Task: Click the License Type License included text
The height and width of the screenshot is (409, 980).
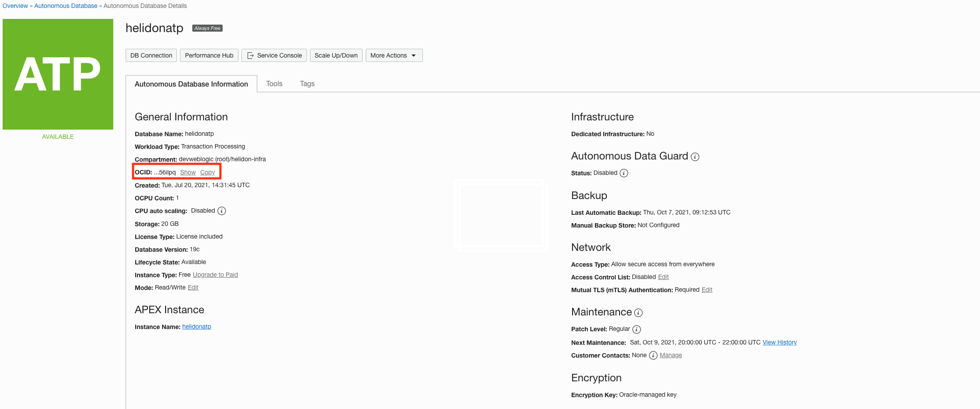Action: 199,236
